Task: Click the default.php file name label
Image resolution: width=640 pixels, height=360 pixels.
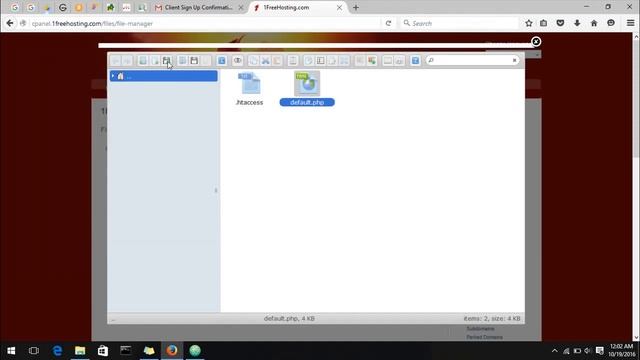Action: click(307, 102)
